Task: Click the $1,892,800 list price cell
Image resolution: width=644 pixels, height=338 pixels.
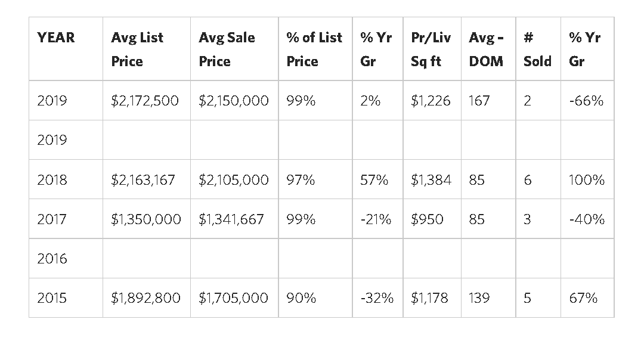Action: point(145,297)
